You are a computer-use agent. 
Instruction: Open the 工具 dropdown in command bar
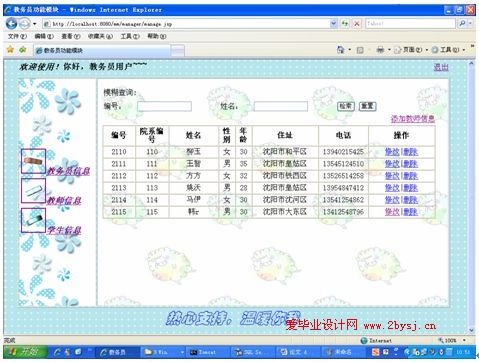coord(448,50)
